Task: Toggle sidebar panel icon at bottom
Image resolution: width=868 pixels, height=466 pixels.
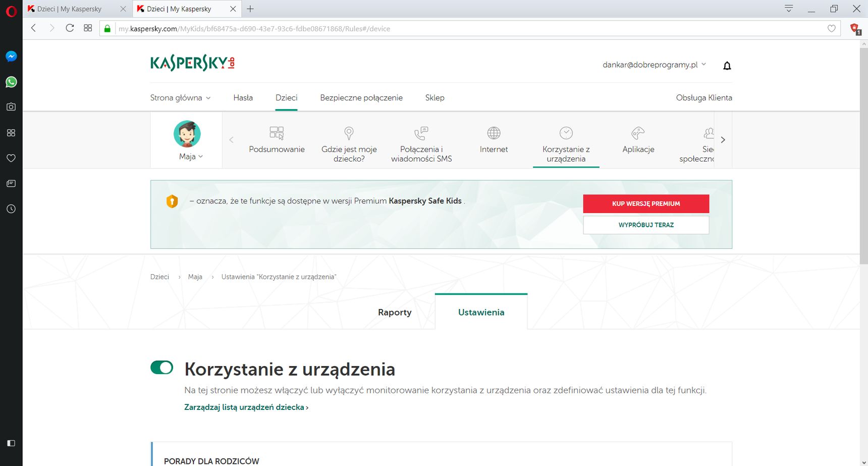Action: point(11,443)
